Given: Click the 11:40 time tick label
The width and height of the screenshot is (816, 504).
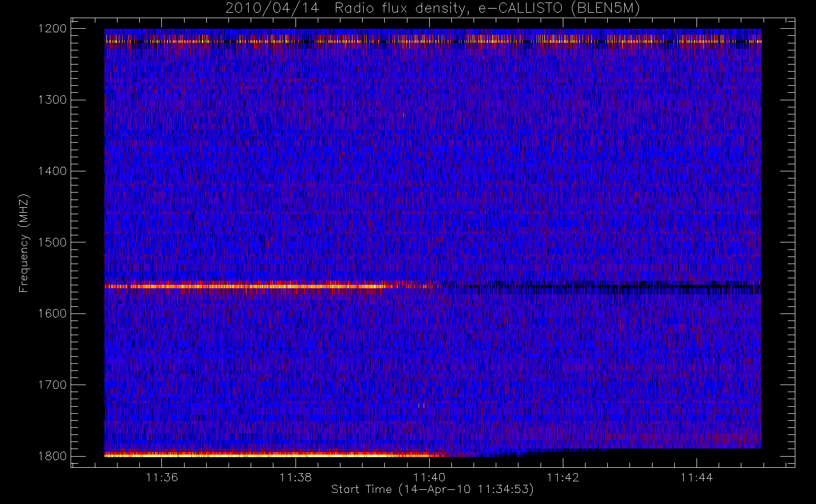Looking at the screenshot, I should click(x=429, y=477).
